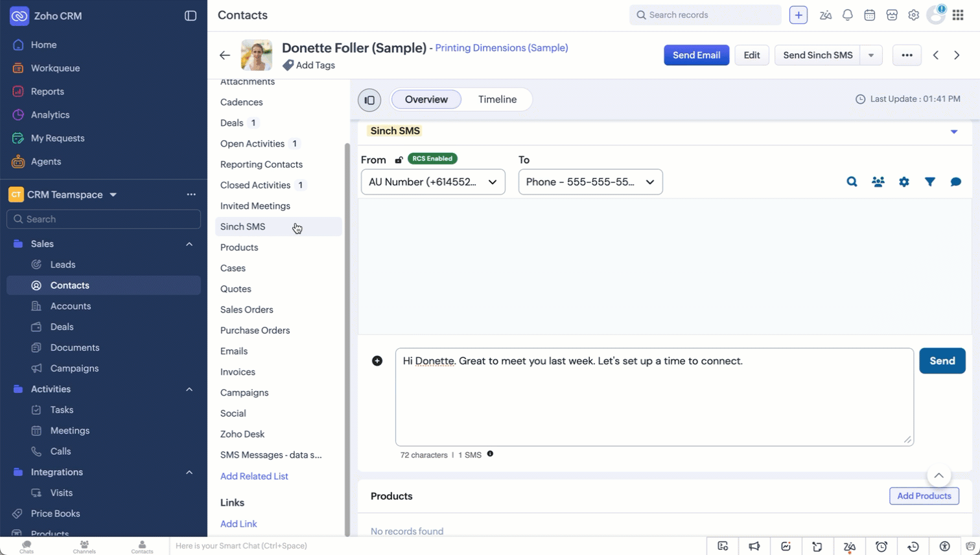
Task: Open the From number dropdown
Action: [x=433, y=182]
